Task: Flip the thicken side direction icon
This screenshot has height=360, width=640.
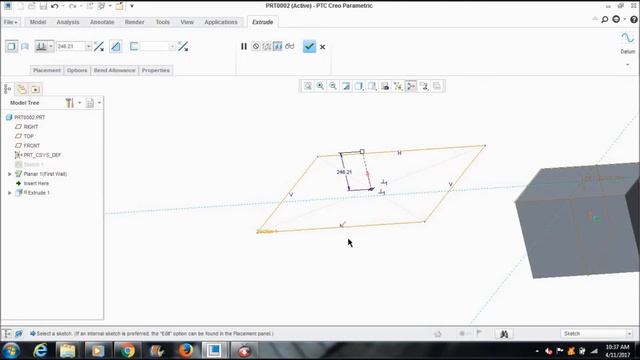Action: tap(183, 47)
